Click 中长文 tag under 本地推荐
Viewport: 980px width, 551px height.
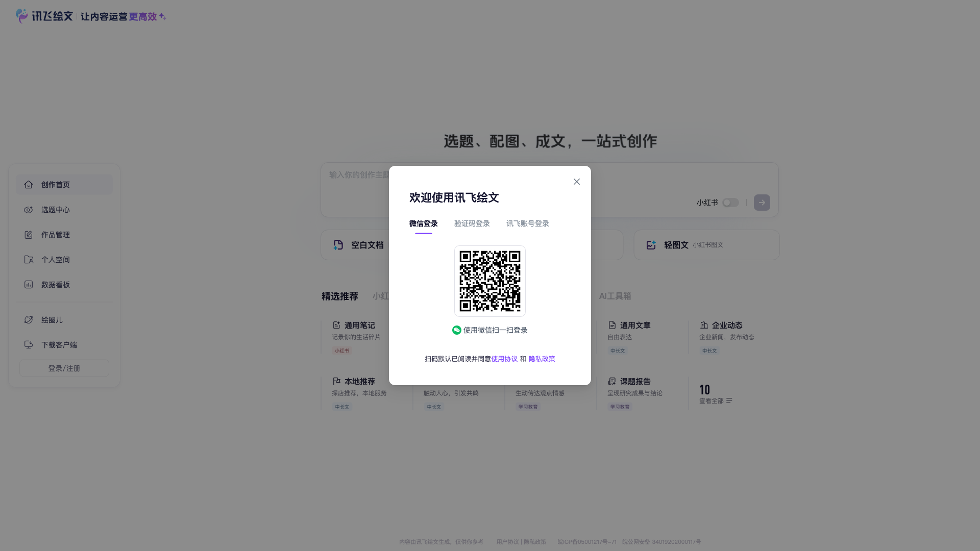342,407
